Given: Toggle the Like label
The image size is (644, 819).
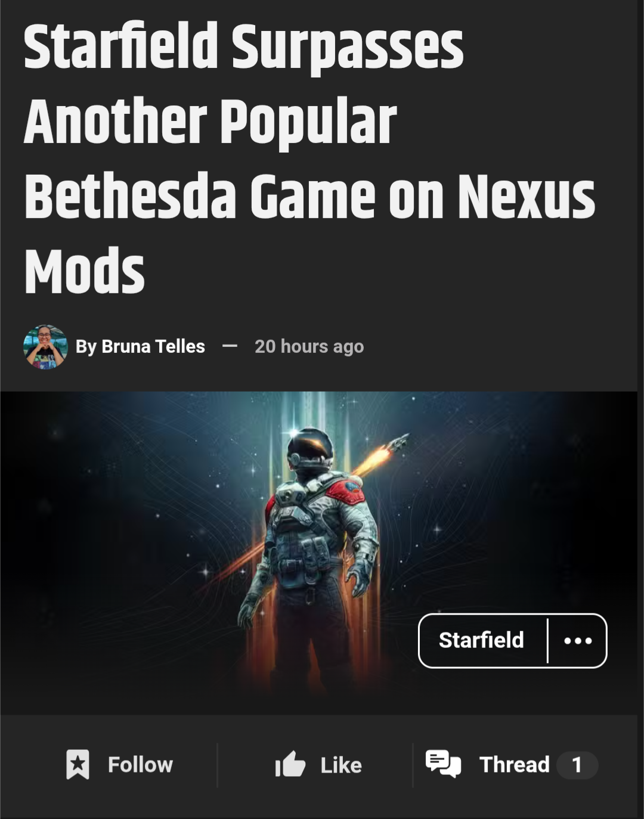Looking at the screenshot, I should click(x=341, y=765).
